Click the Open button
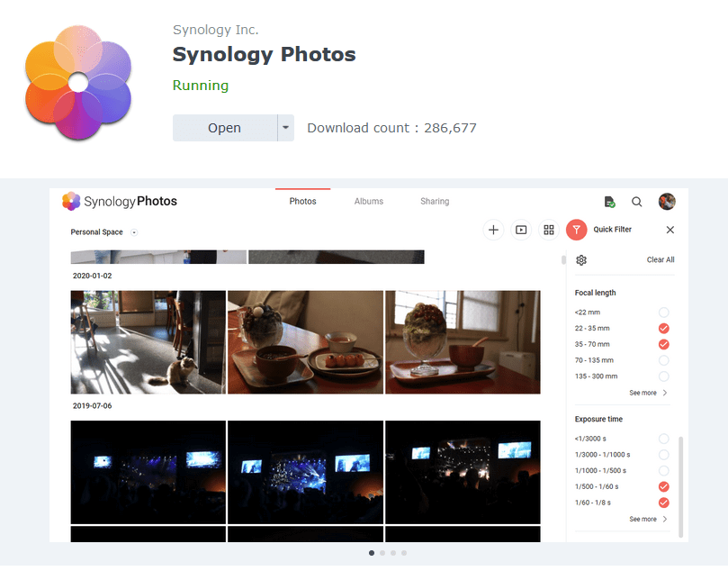The height and width of the screenshot is (580, 728). click(225, 128)
